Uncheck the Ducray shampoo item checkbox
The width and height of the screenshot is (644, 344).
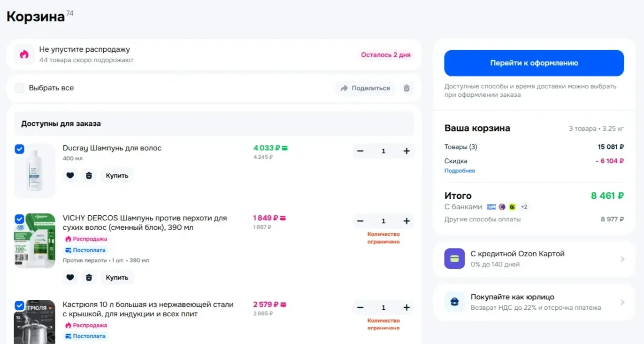point(19,149)
